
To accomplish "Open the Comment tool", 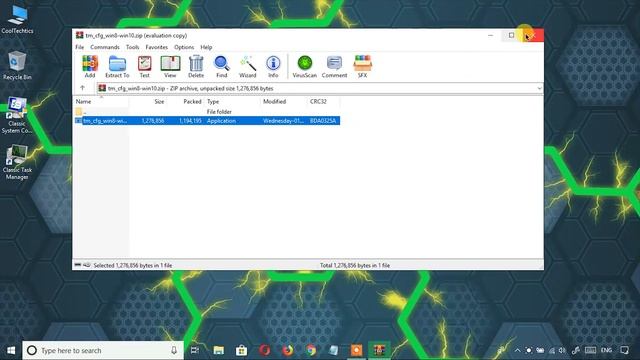I will [x=334, y=67].
